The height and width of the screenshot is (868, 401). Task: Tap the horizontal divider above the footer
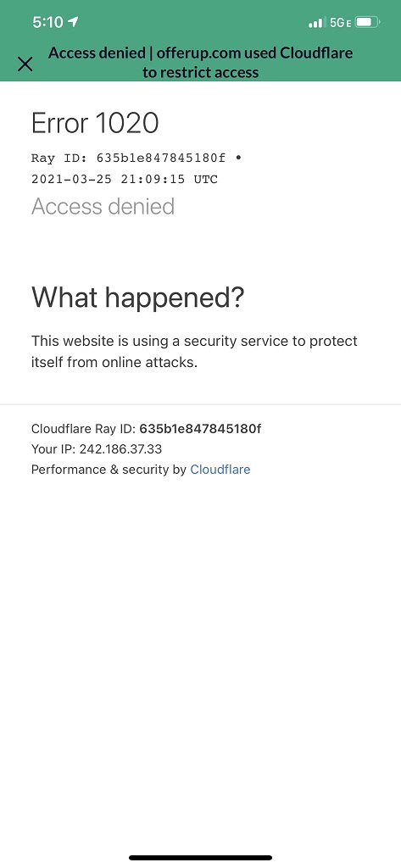point(200,404)
